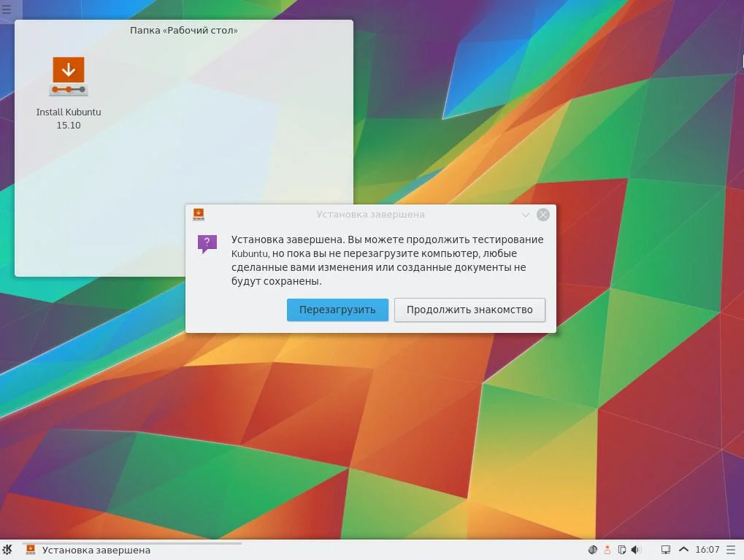Screen dimensions: 744x560
Task: Open the desktop toolbox hamburger at top-left corner
Action: [7, 9]
